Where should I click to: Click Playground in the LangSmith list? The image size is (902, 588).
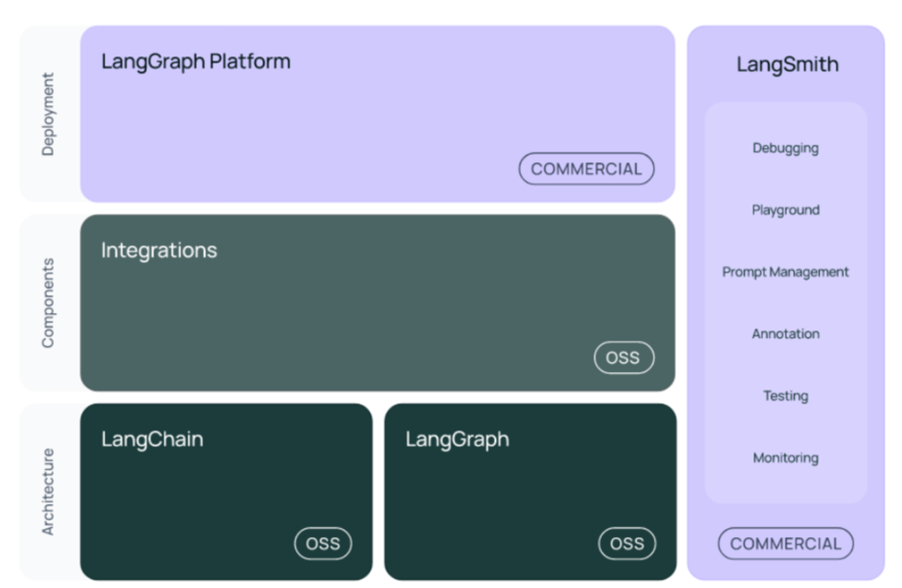[x=786, y=210]
